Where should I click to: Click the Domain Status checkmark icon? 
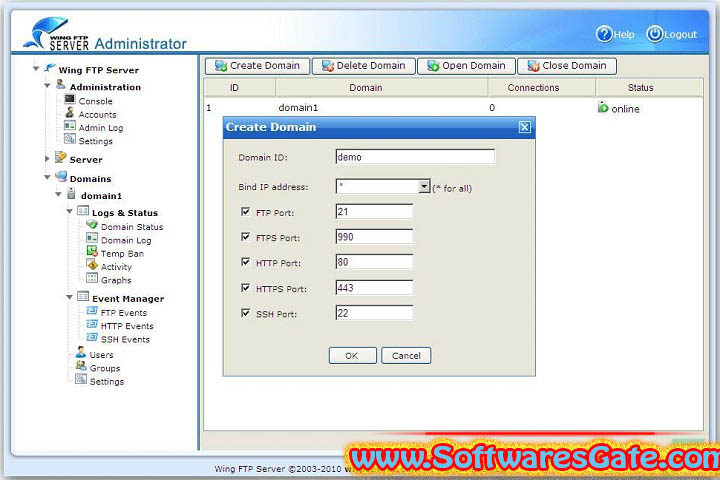tap(92, 225)
